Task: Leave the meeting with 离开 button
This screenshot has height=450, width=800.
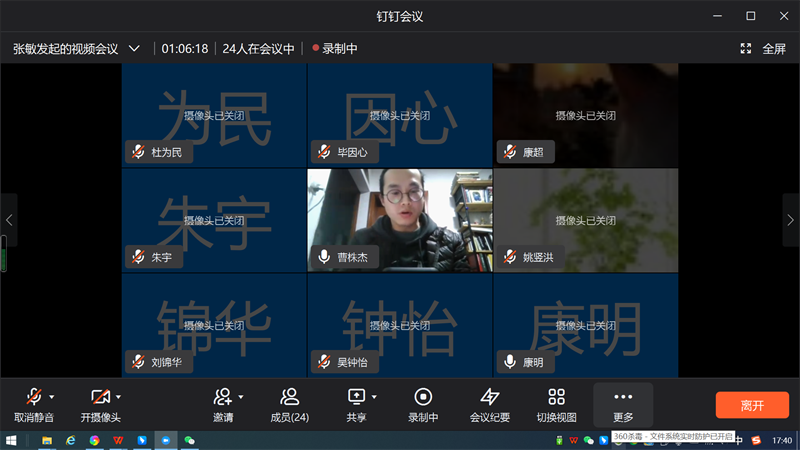Action: [x=752, y=405]
